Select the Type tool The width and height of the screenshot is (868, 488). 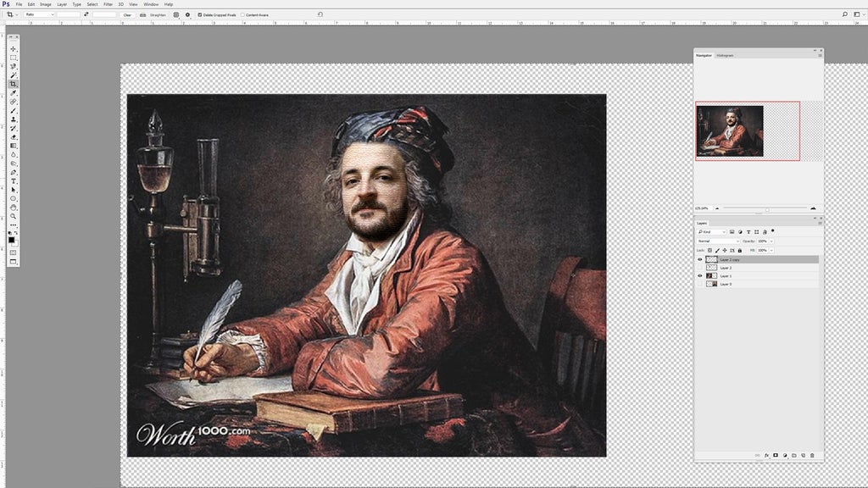click(x=14, y=181)
